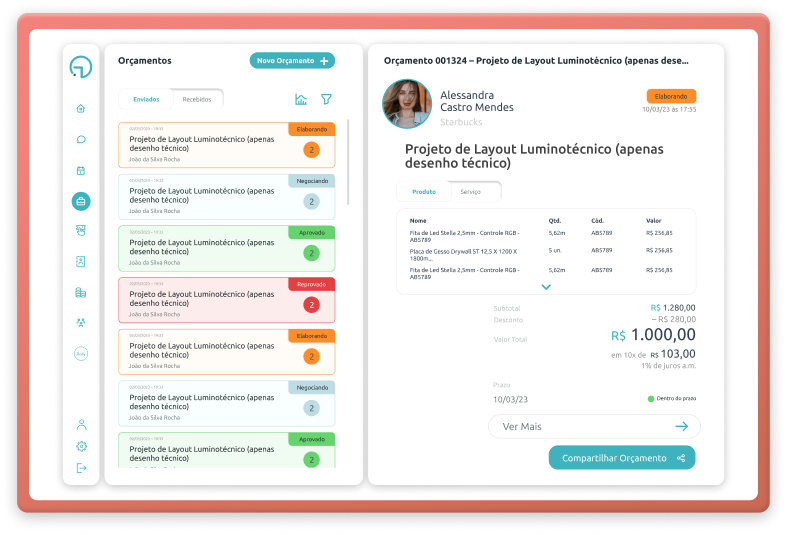Viewport: 787px width, 534px height.
Task: Open the chat messages icon in sidebar
Action: (81, 139)
